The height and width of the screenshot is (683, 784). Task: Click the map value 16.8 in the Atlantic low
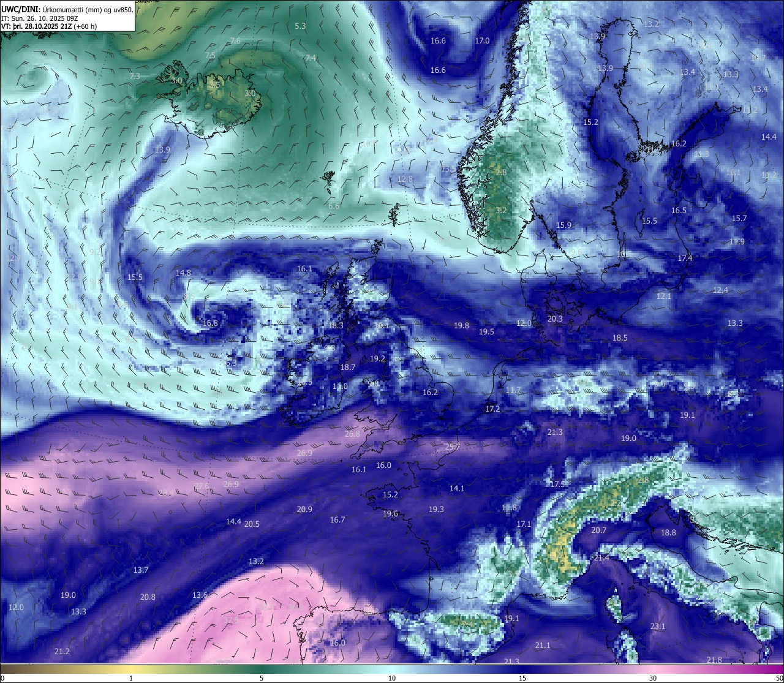[x=210, y=323]
